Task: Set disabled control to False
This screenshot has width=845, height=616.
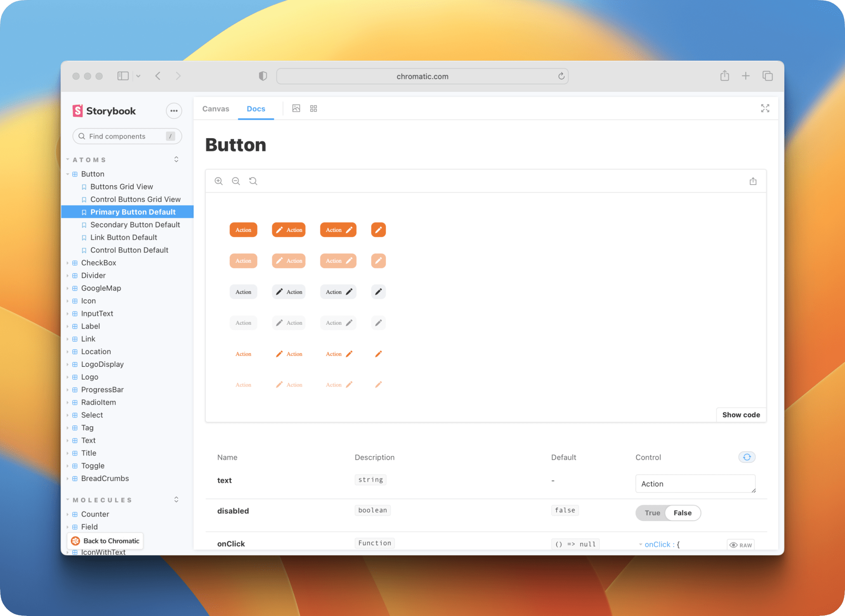Action: pos(682,513)
